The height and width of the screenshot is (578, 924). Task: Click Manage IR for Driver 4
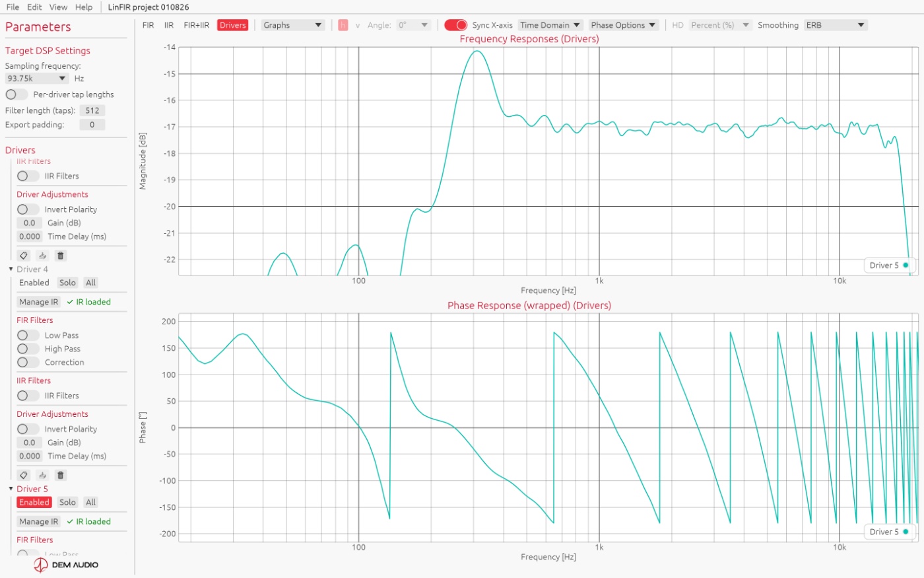pos(39,302)
